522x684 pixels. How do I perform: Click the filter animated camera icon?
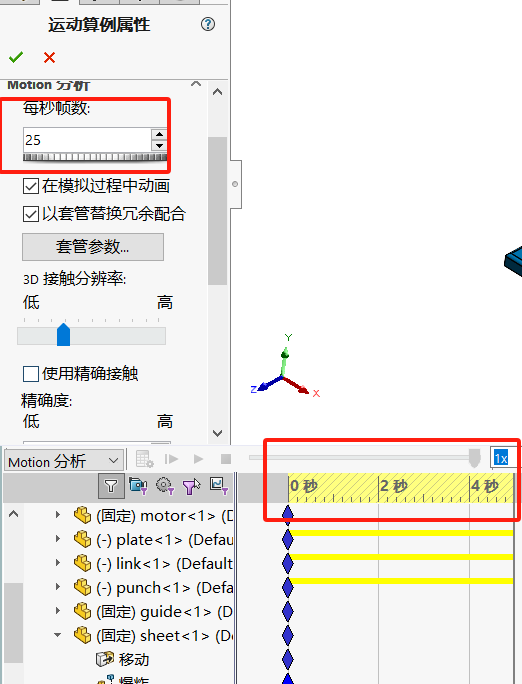[138, 486]
